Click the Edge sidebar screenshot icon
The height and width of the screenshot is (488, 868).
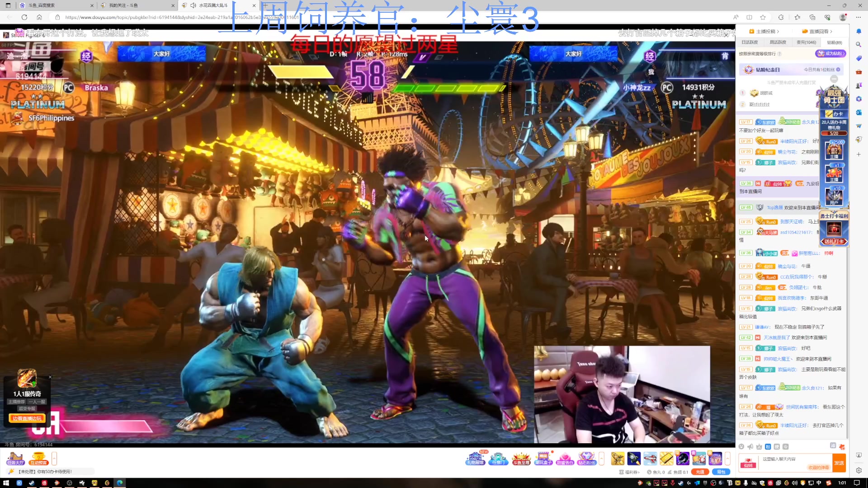tap(859, 455)
